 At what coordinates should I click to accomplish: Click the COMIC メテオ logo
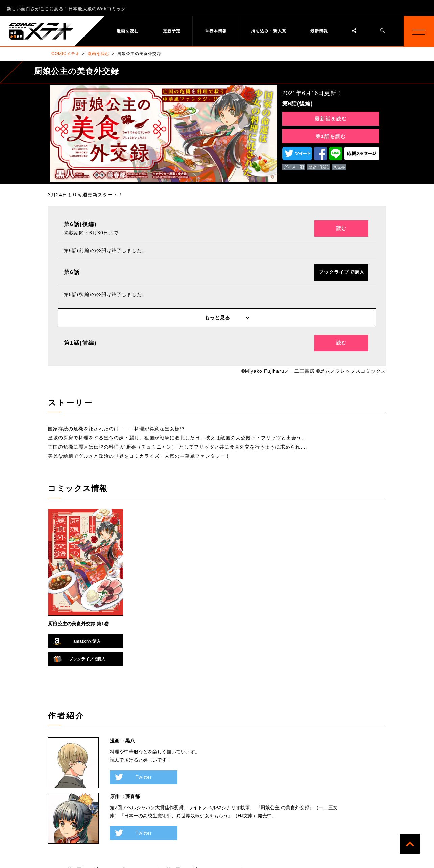click(x=41, y=31)
